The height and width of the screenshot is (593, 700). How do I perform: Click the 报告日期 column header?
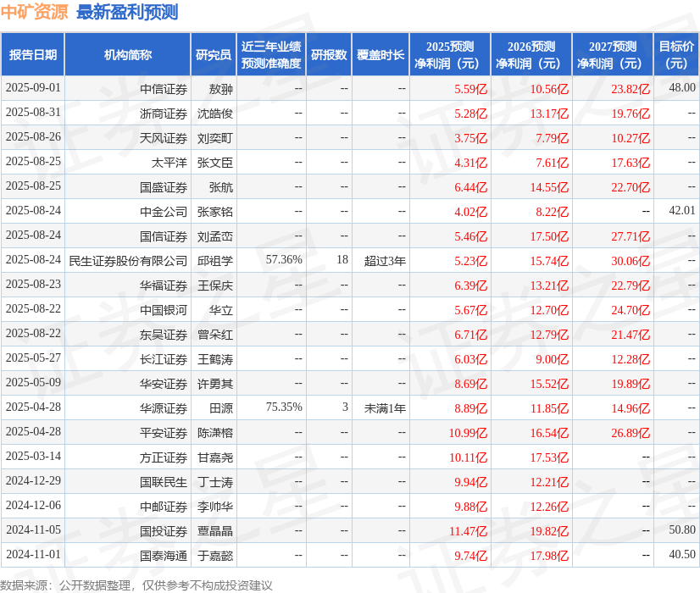(x=37, y=53)
